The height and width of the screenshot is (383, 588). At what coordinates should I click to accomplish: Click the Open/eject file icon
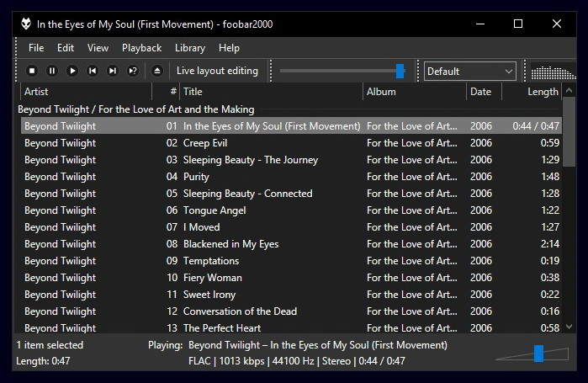156,72
